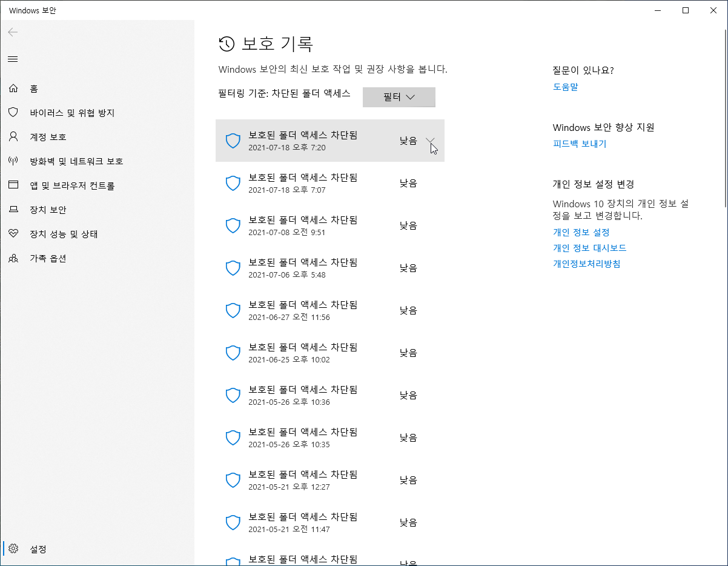The image size is (728, 566).
Task: Select blocked entry title dated 2021-05-26 오후 10:36
Action: coord(303,390)
